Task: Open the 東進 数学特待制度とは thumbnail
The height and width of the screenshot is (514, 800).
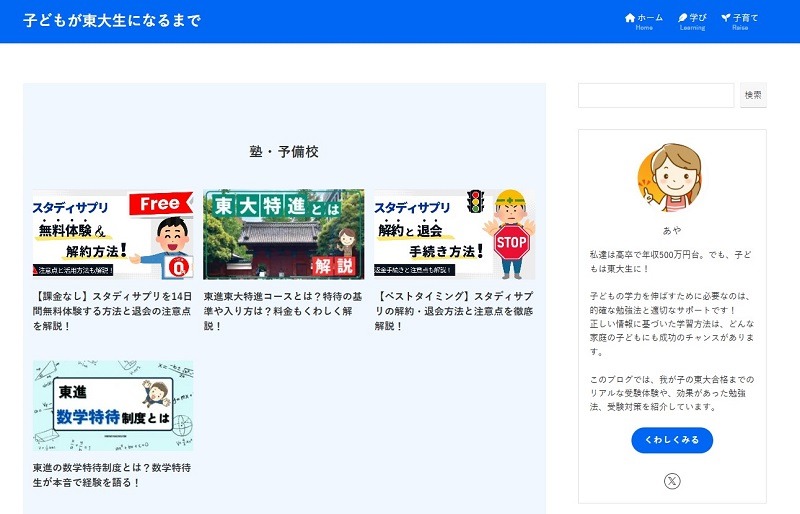Action: (x=113, y=406)
